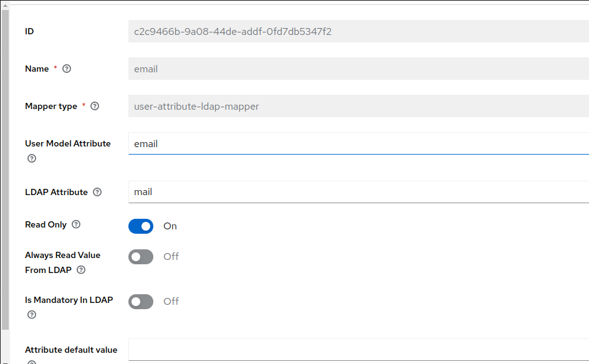Open help icon next to Name
This screenshot has width=589, height=364.
[x=67, y=69]
